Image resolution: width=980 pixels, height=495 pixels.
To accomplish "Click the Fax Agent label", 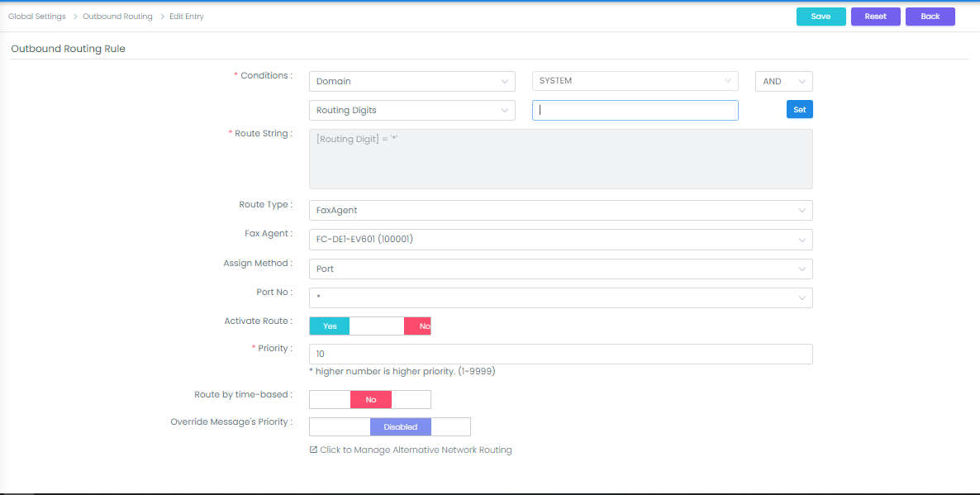I will [x=268, y=234].
